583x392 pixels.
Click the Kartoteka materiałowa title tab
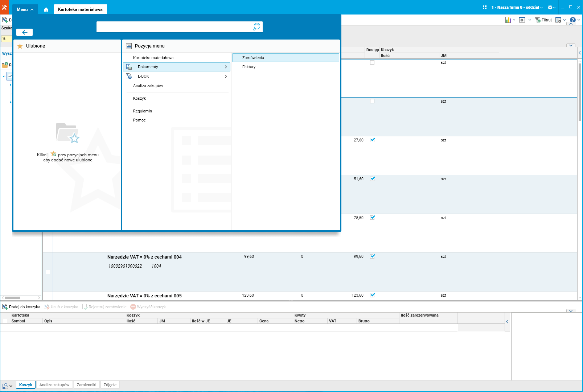pos(80,9)
